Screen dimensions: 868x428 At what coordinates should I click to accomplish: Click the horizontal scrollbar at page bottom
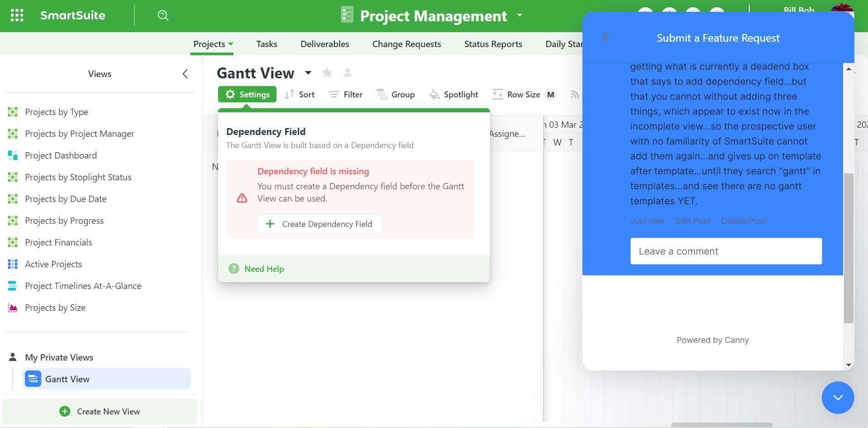[722, 425]
